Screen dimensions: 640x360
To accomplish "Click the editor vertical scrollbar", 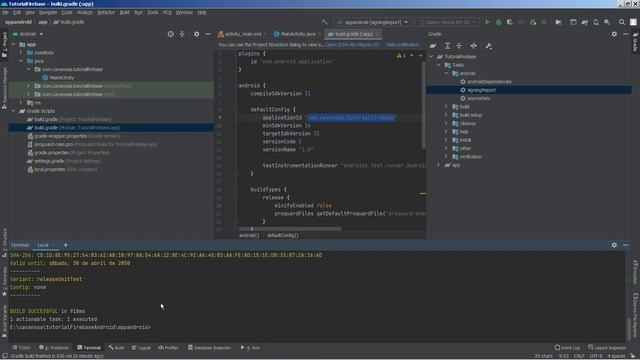I will click(x=424, y=105).
